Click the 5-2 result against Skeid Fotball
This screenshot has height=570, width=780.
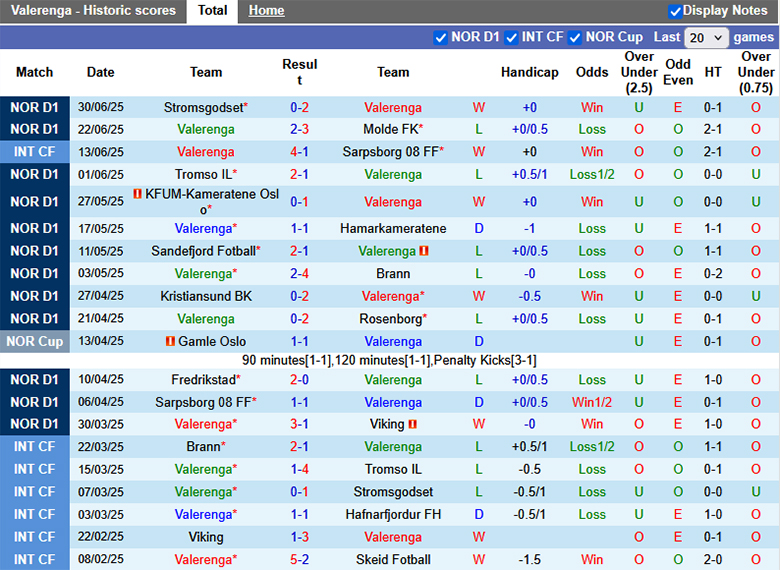click(299, 560)
